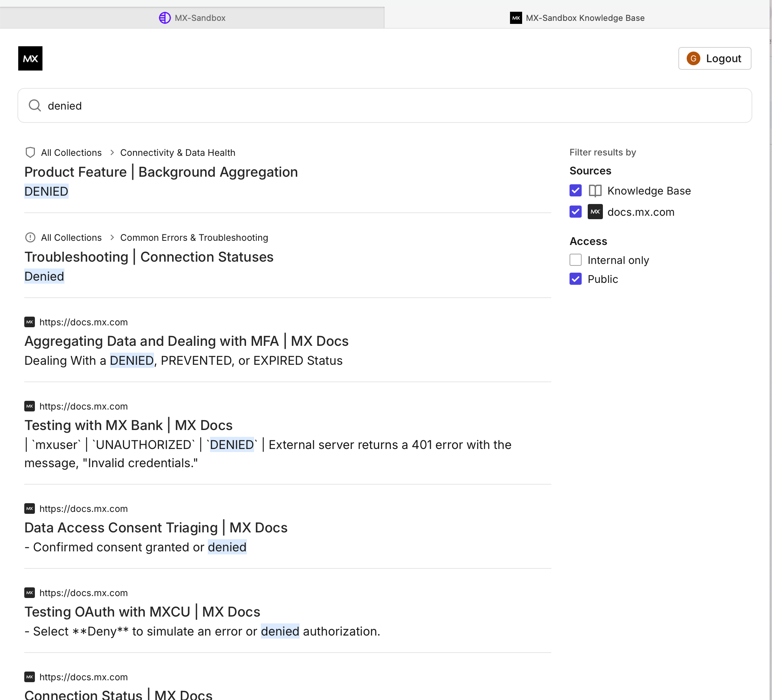Click the alert icon beside Common Errors breadcrumb
Viewport: 772px width, 700px height.
[x=30, y=237]
